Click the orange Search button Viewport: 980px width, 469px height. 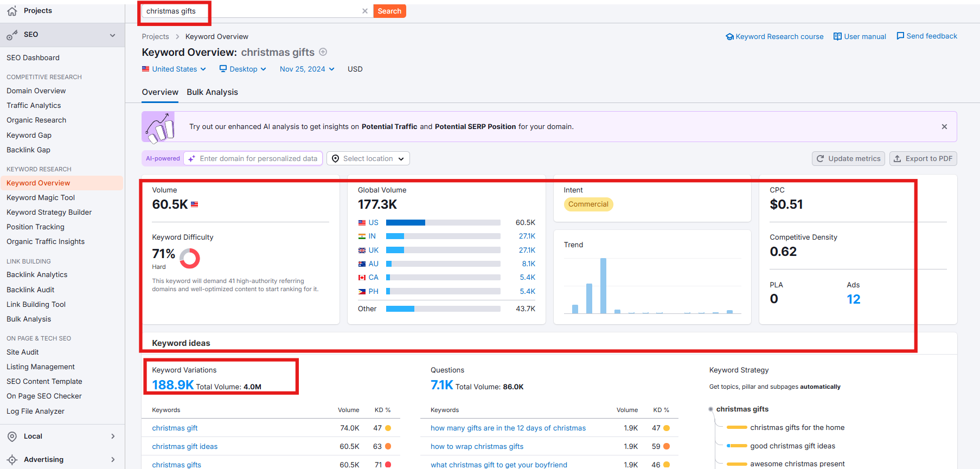coord(389,11)
